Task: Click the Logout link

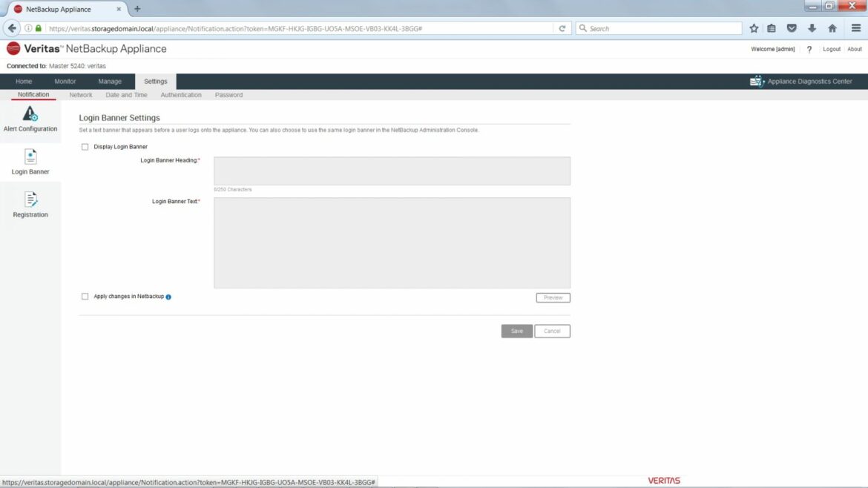Action: point(832,49)
